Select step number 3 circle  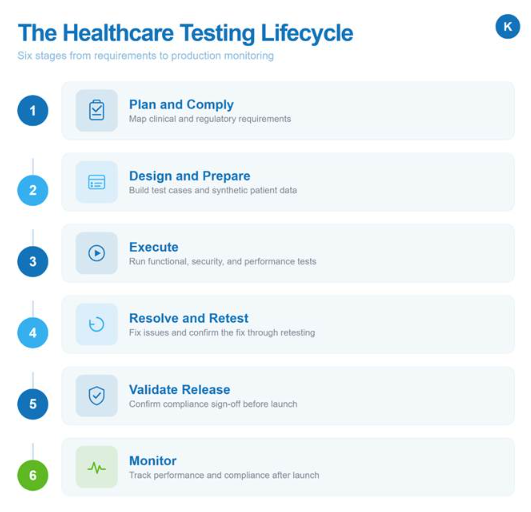tap(33, 261)
